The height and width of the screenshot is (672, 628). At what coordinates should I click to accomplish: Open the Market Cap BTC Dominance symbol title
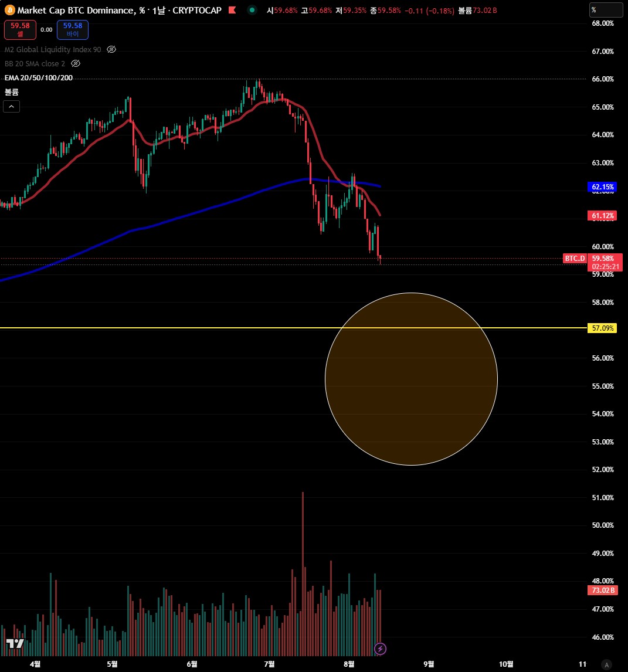119,11
